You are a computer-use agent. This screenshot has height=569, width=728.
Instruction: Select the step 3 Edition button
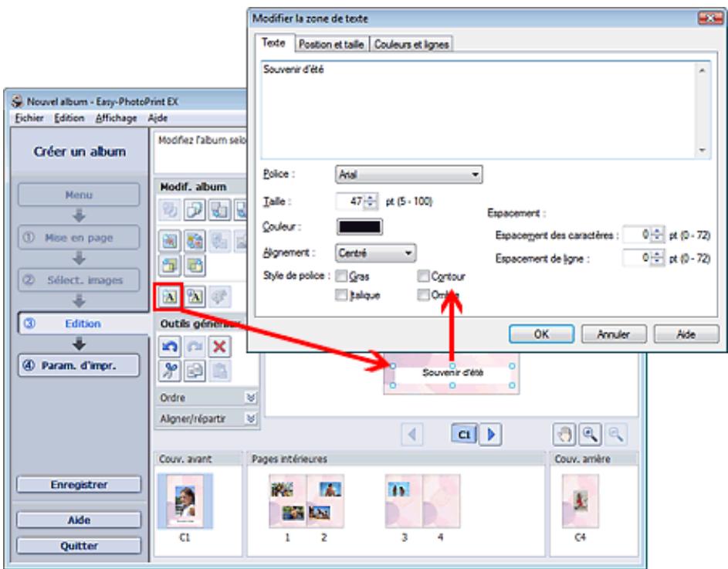tap(83, 323)
